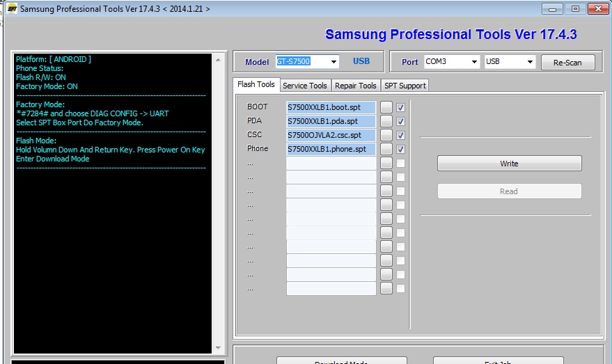Click the S7500OJVLA2.csc.spt file field
The width and height of the screenshot is (612, 364).
coord(331,136)
